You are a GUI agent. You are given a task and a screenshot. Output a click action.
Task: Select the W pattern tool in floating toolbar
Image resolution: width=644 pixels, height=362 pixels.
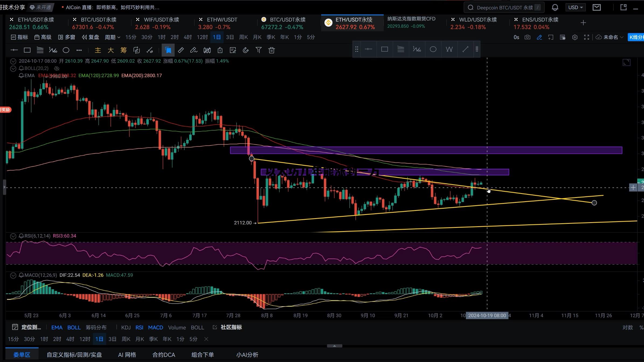coord(449,49)
